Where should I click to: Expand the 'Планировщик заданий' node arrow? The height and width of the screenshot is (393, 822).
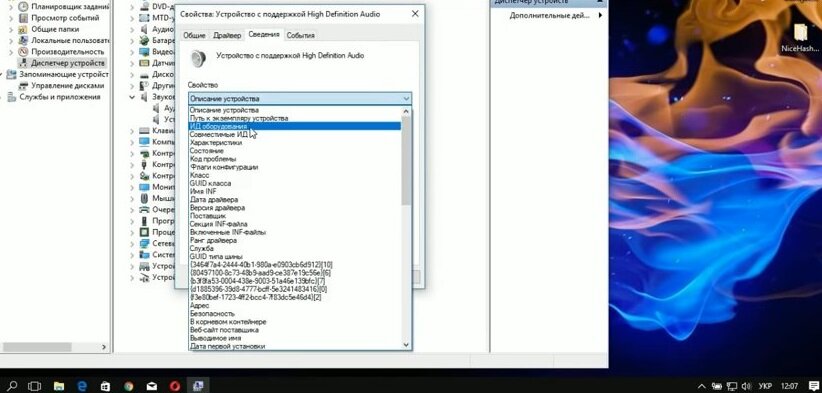coord(11,7)
